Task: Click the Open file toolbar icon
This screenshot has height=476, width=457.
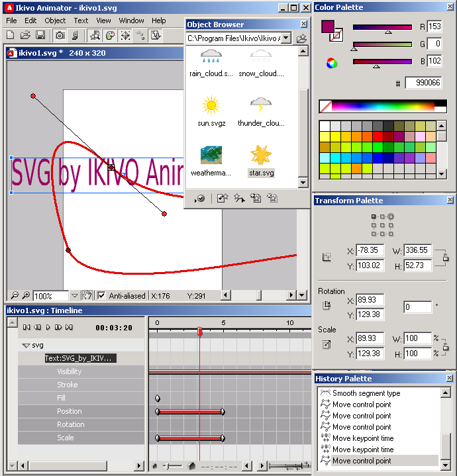Action: [25, 35]
